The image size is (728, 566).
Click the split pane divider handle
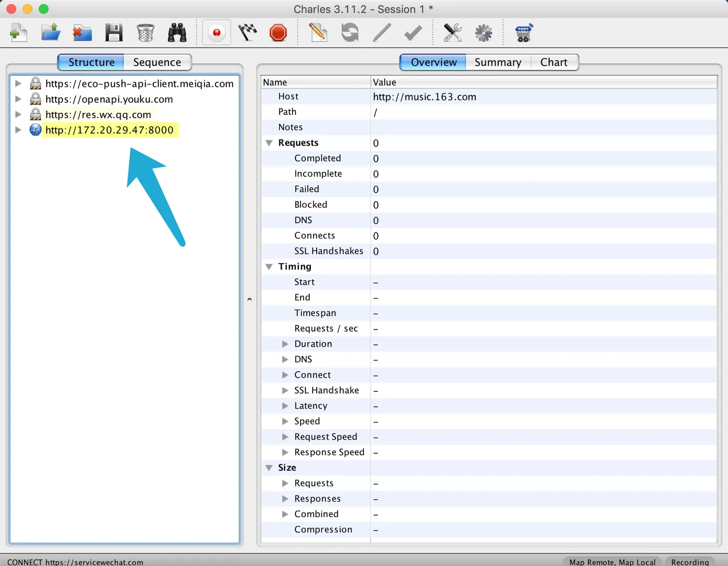click(250, 299)
